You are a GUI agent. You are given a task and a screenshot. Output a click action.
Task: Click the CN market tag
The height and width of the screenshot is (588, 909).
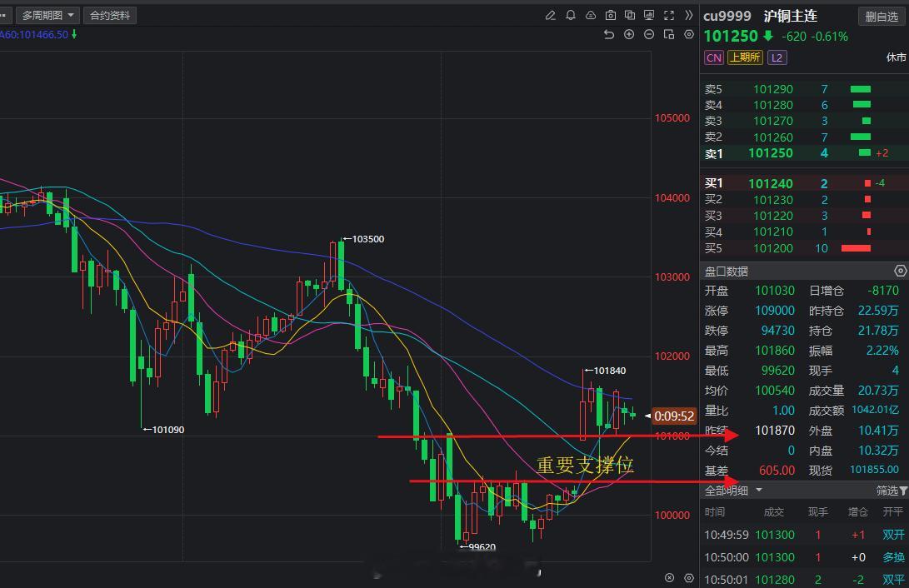[714, 57]
